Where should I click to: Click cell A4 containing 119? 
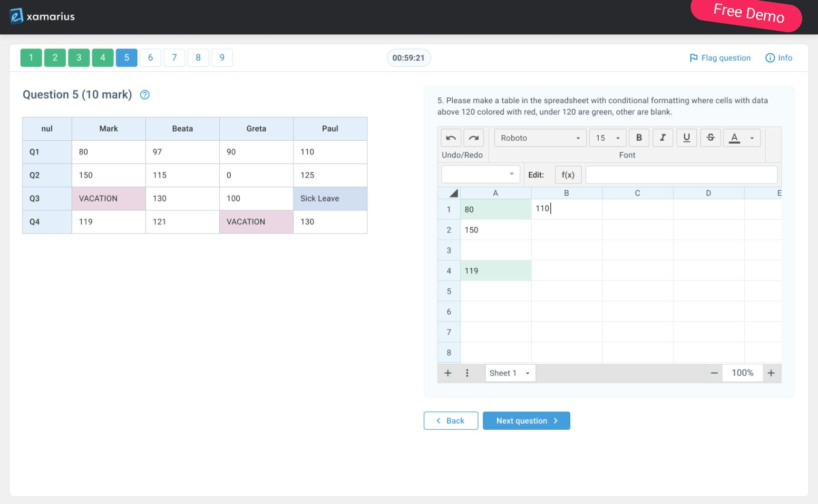[x=496, y=271]
